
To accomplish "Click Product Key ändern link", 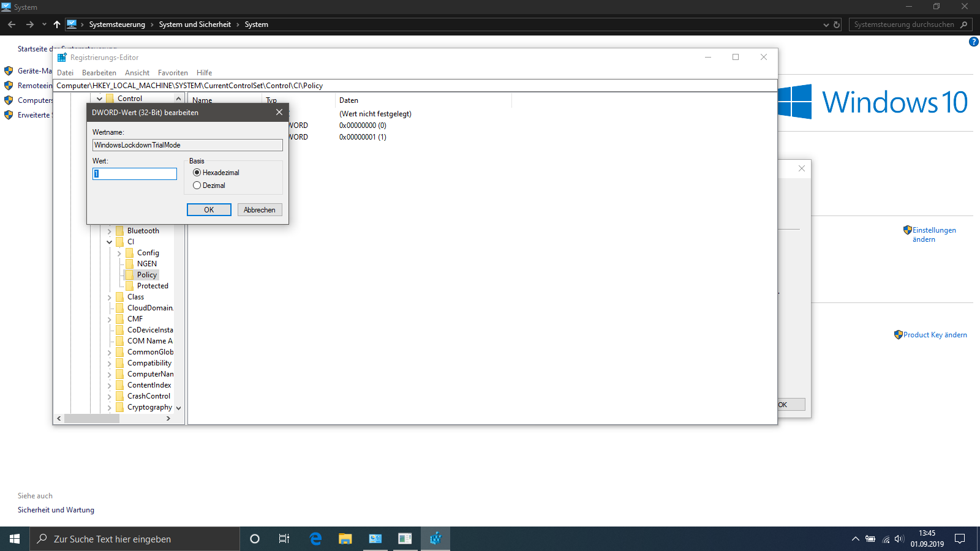I will pos(935,335).
